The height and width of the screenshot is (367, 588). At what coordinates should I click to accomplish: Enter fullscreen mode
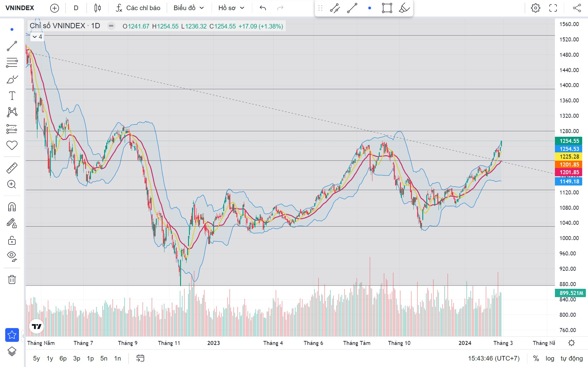(x=553, y=8)
